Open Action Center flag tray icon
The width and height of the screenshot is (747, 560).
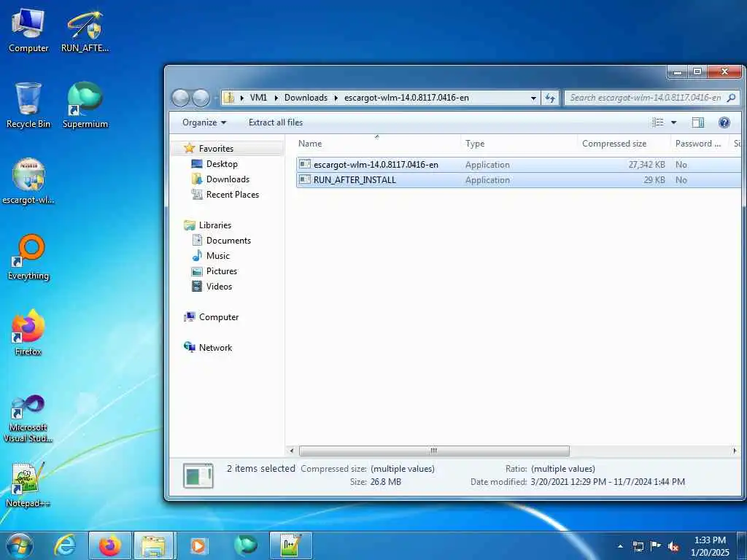point(656,546)
